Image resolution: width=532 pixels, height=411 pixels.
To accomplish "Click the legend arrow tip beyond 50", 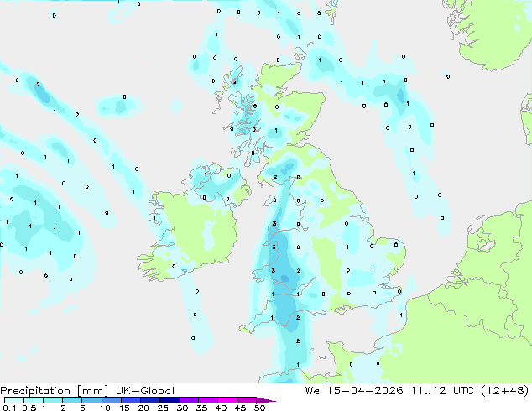I will click(266, 400).
